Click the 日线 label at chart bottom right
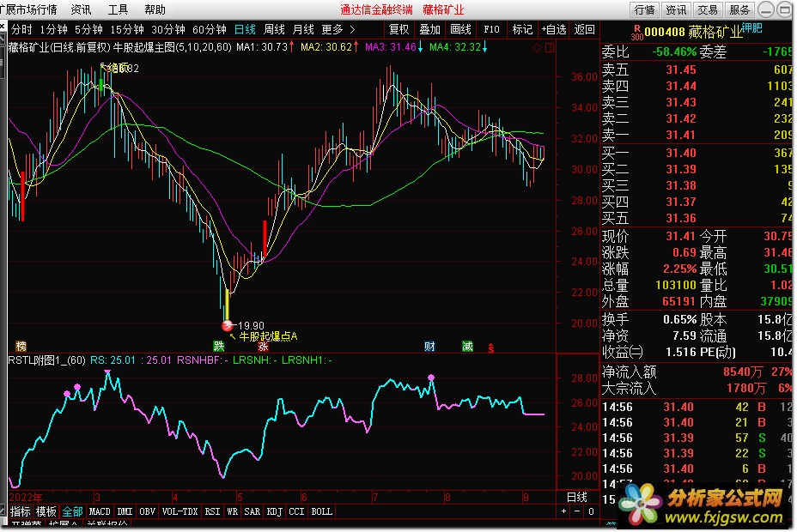Screen dimensions: 797x532 tap(577, 497)
